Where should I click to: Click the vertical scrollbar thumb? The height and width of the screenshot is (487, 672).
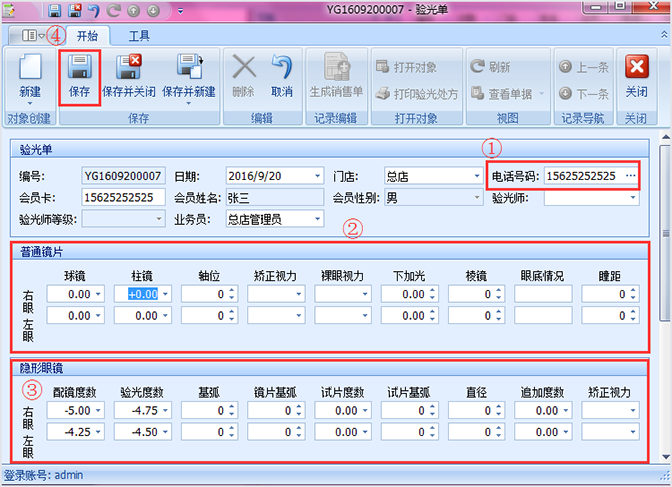(x=665, y=233)
